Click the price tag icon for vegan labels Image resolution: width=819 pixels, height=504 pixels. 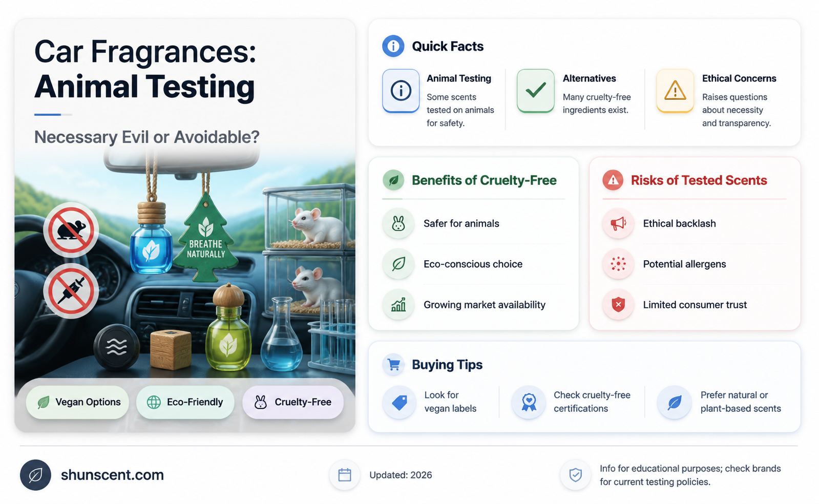tap(400, 402)
